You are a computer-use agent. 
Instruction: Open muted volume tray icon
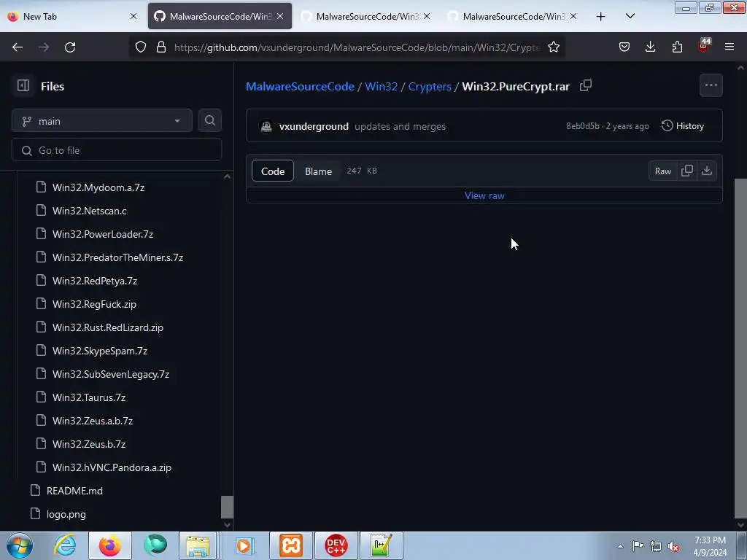coord(673,546)
